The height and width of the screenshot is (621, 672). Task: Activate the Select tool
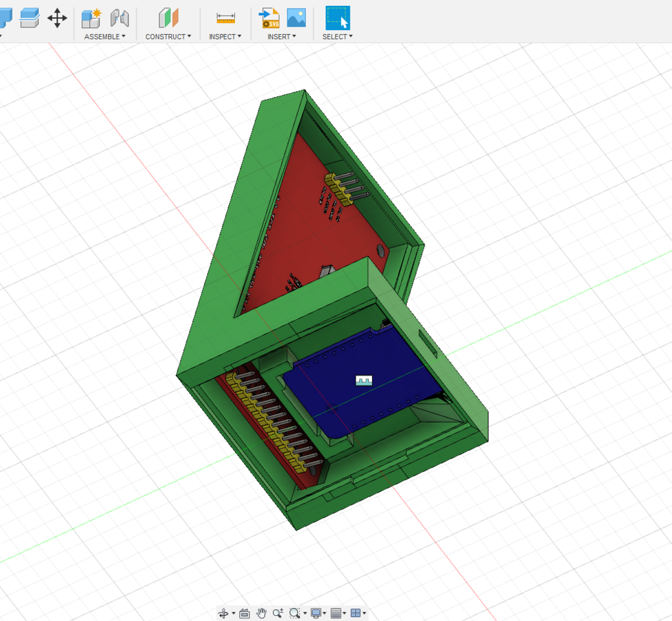(x=337, y=18)
